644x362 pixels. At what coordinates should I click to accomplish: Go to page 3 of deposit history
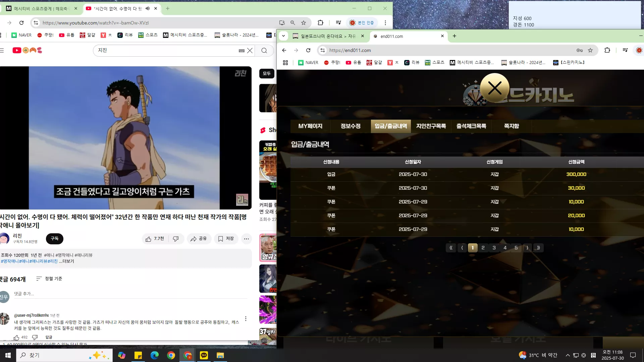pos(494,248)
